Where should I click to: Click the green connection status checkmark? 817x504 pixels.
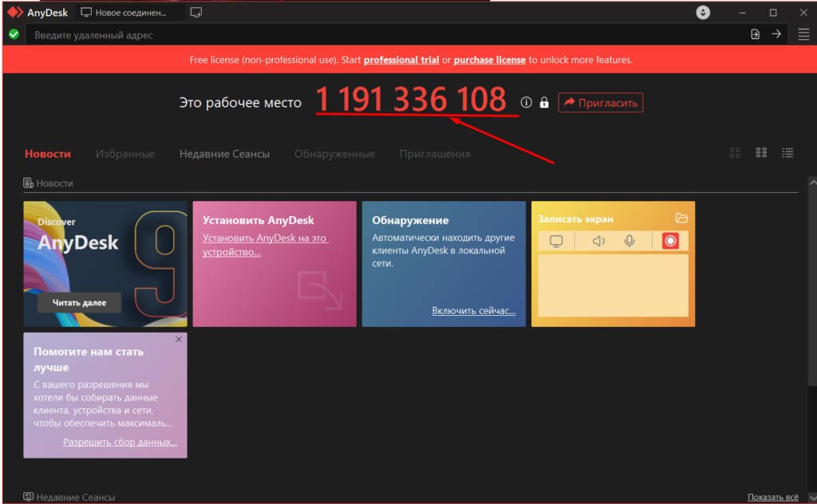click(x=14, y=34)
